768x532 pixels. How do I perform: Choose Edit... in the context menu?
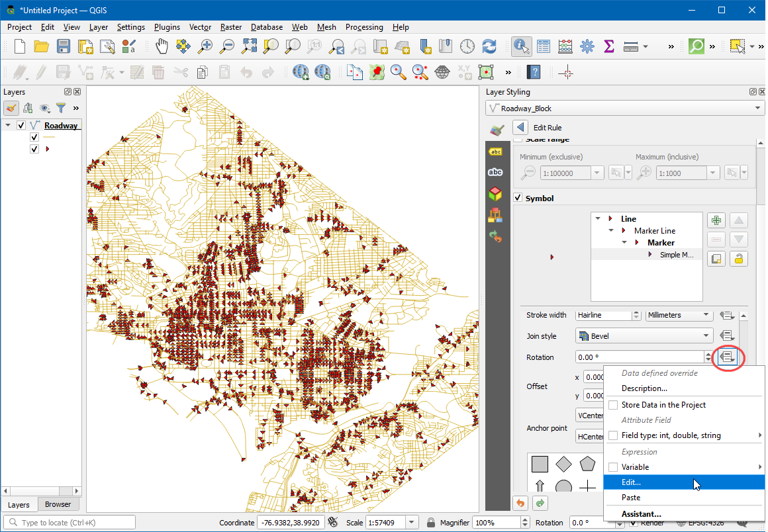pos(631,482)
